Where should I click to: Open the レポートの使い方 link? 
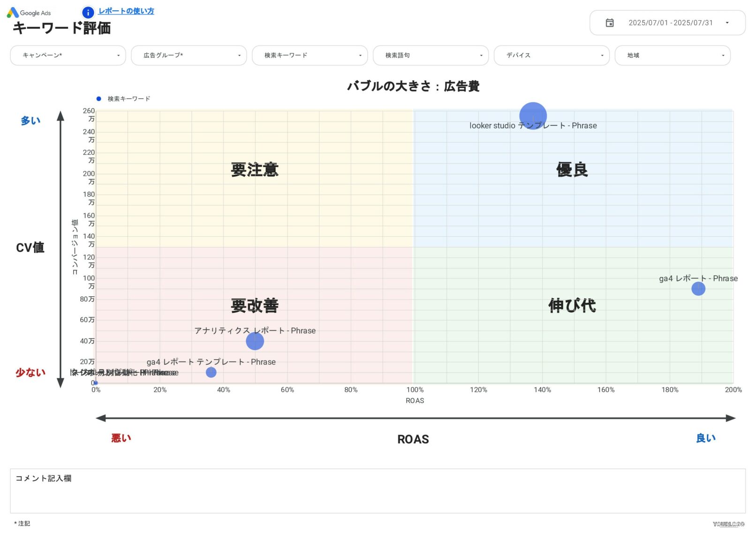click(126, 11)
